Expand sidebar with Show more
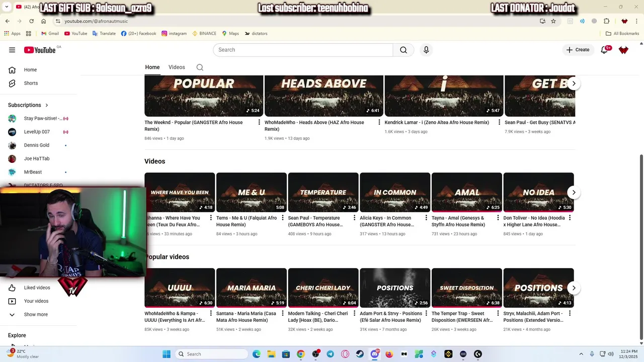 (36, 314)
